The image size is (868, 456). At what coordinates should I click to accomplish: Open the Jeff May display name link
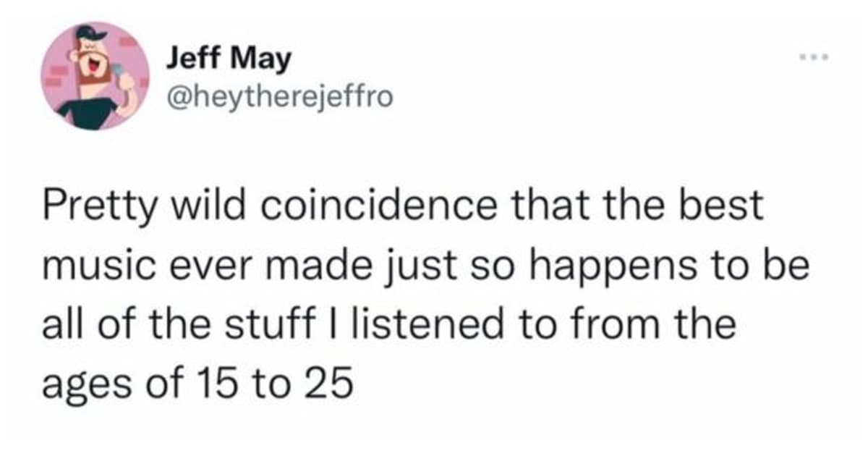(x=228, y=59)
